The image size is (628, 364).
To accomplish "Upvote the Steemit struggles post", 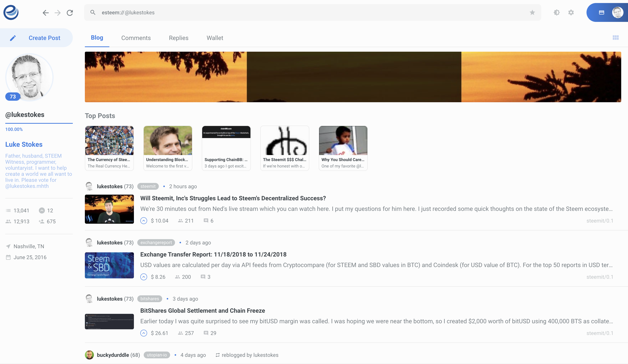I will point(144,220).
